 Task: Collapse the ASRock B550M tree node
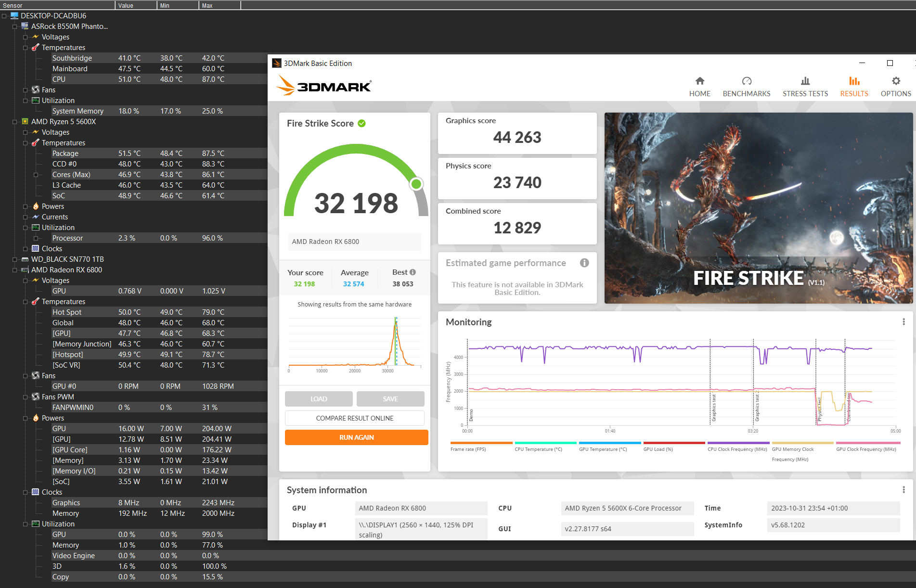[15, 26]
